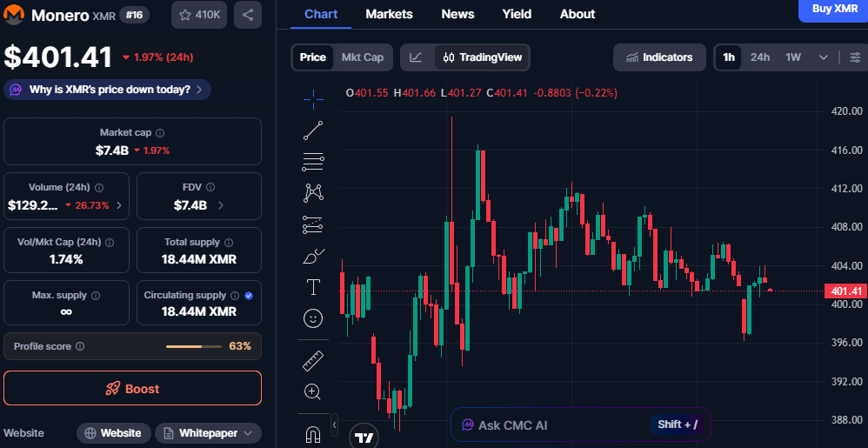Click the zoom in magnifier tool
The height and width of the screenshot is (448, 868).
point(313,391)
